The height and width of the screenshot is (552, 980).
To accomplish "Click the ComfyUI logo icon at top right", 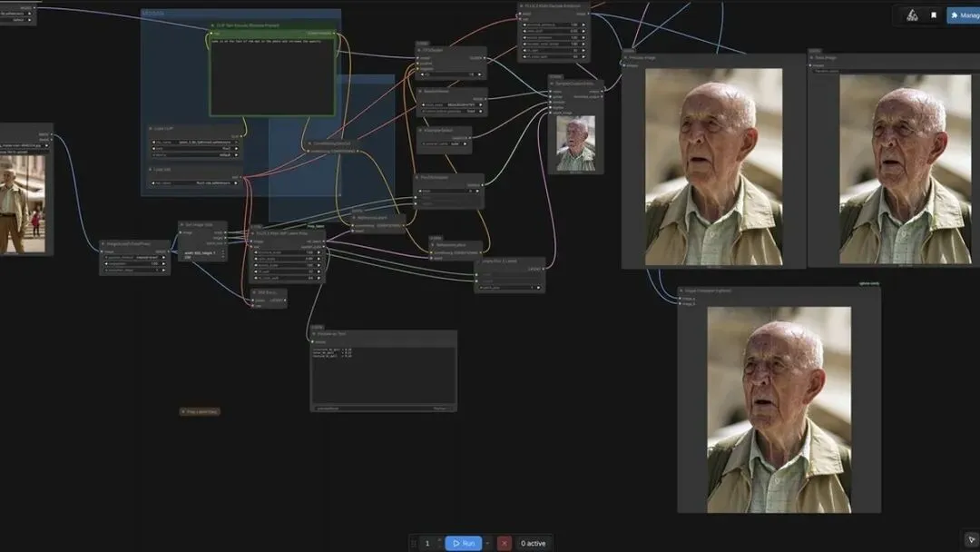I will (x=912, y=15).
